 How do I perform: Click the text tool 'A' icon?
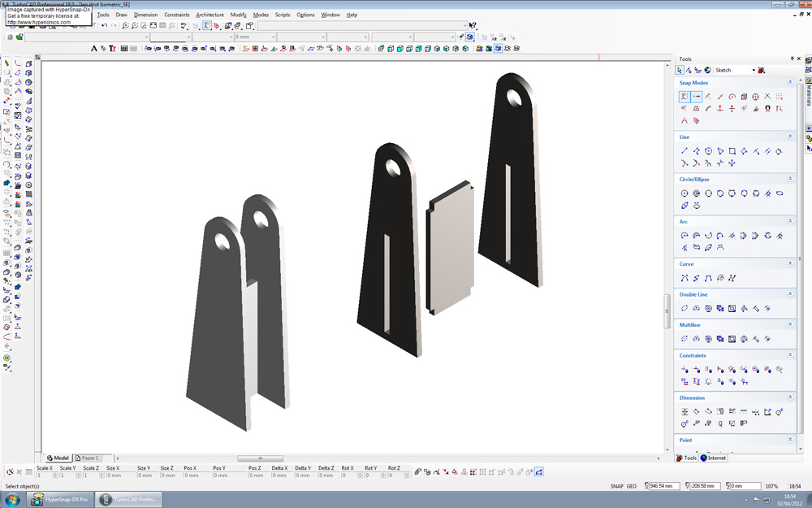(x=94, y=49)
